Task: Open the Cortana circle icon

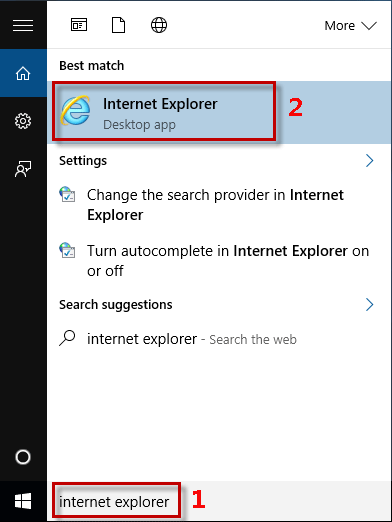Action: [23, 457]
